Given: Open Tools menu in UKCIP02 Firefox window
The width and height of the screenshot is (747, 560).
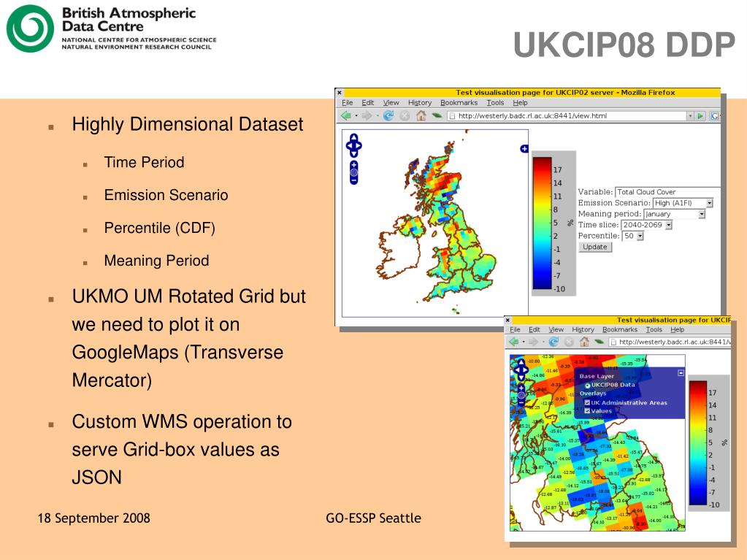Looking at the screenshot, I should [x=495, y=102].
